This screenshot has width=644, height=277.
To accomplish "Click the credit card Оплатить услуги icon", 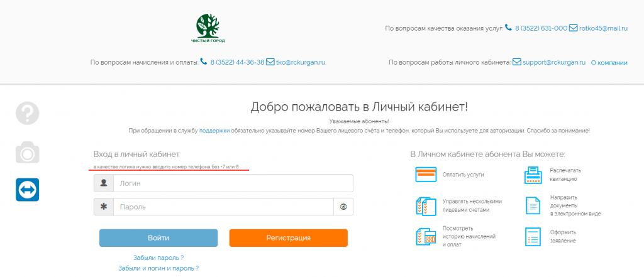I will click(426, 175).
